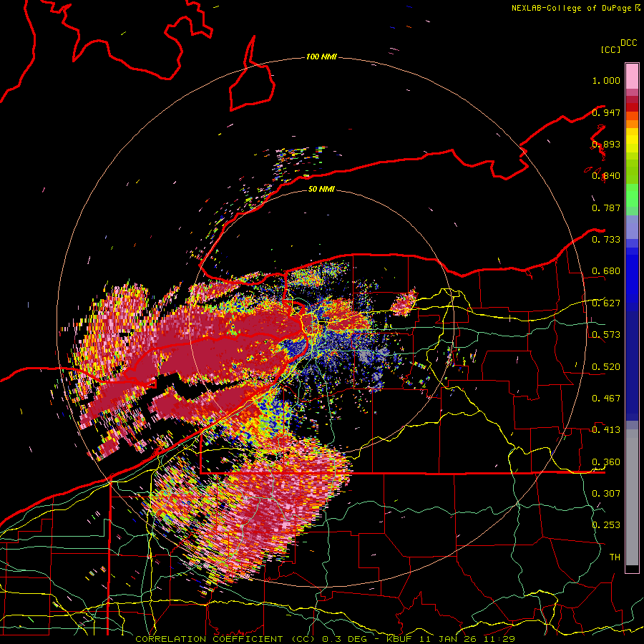Click the 0.893 scale value

[606, 144]
